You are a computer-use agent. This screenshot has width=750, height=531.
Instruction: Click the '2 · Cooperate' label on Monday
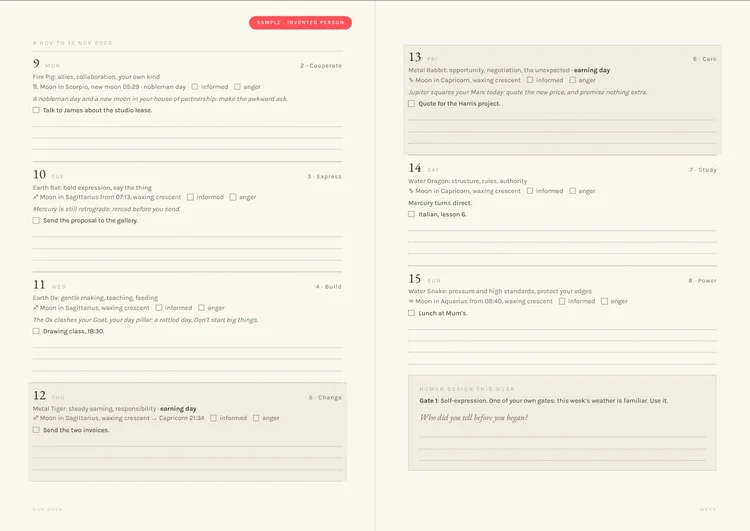[x=321, y=66]
